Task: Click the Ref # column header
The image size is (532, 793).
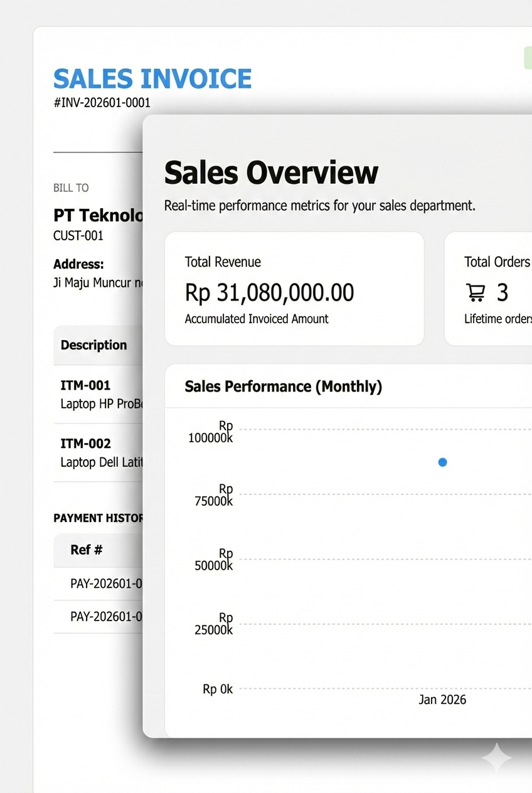Action: pyautogui.click(x=87, y=550)
